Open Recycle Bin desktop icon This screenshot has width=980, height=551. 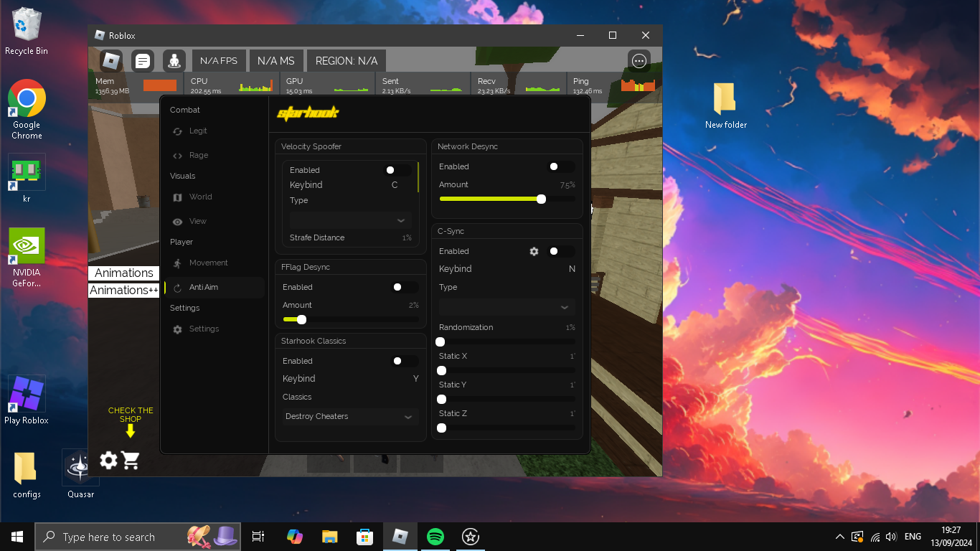27,32
